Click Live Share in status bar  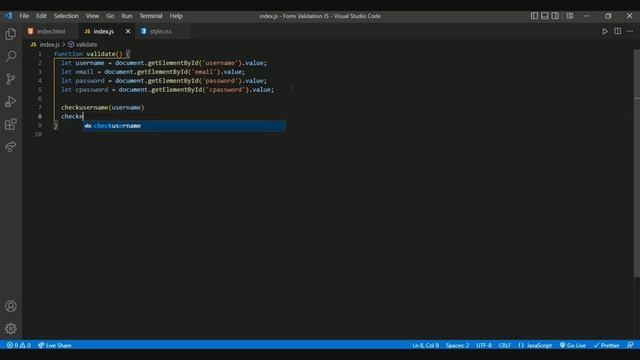click(55, 345)
